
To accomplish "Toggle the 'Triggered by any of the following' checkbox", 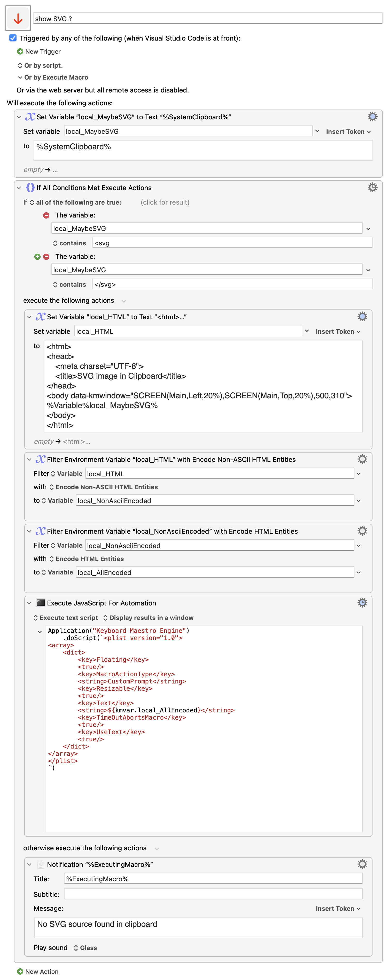I will coord(13,38).
